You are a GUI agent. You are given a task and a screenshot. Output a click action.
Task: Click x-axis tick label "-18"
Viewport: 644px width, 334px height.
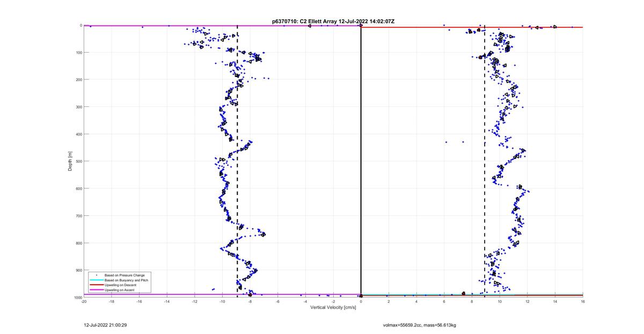tap(112, 302)
